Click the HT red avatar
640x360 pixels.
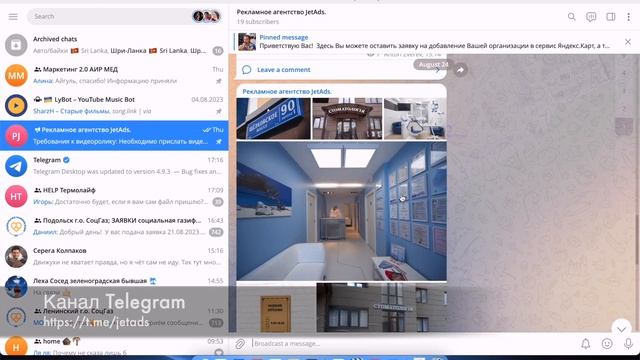[16, 196]
